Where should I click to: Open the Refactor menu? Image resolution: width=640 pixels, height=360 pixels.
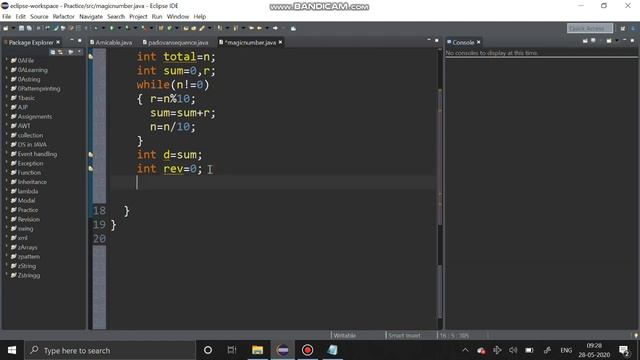(x=64, y=17)
